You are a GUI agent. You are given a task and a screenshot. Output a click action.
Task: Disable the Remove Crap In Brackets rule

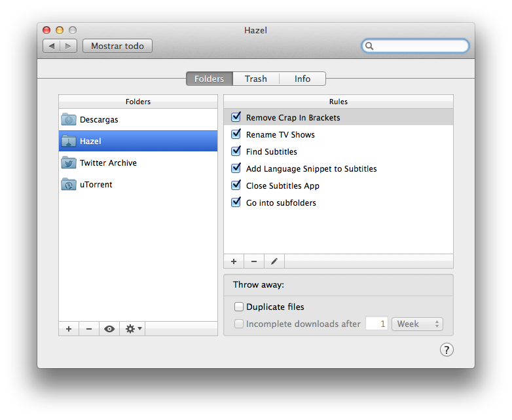point(236,117)
